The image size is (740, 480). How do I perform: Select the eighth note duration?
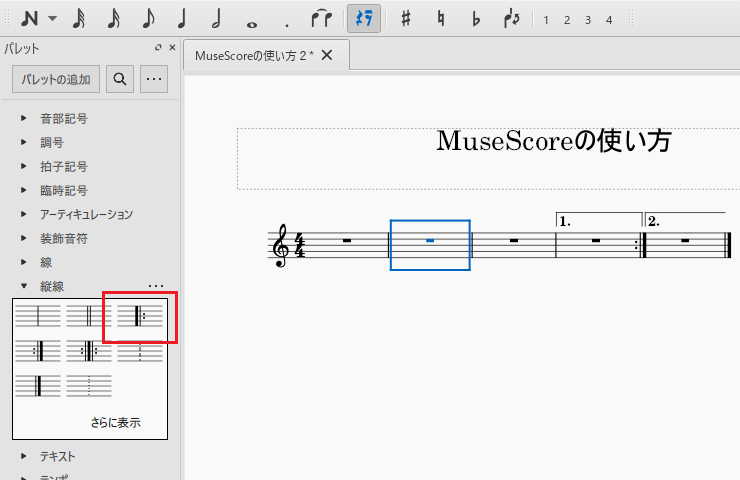pyautogui.click(x=149, y=19)
